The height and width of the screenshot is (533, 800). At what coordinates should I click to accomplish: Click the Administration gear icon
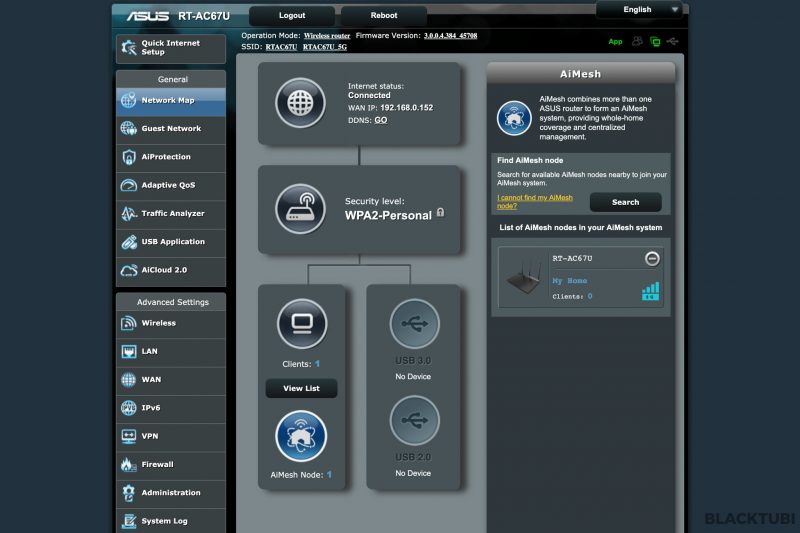(x=129, y=493)
